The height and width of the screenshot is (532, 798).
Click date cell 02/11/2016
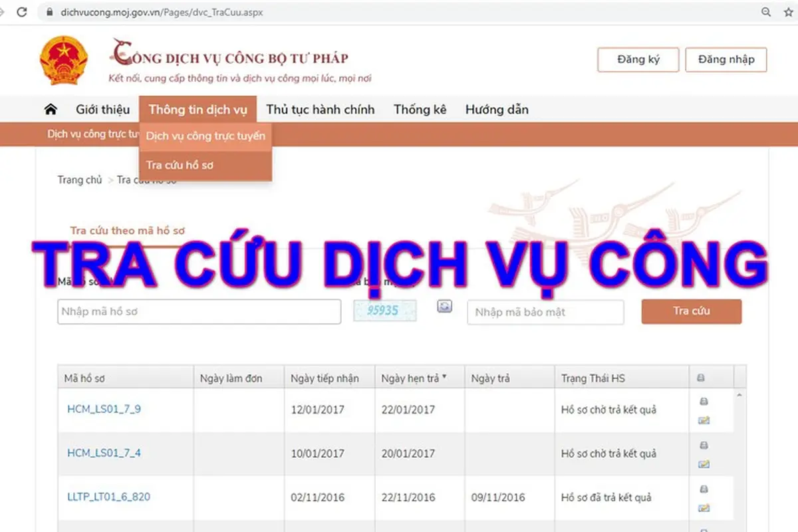[318, 497]
